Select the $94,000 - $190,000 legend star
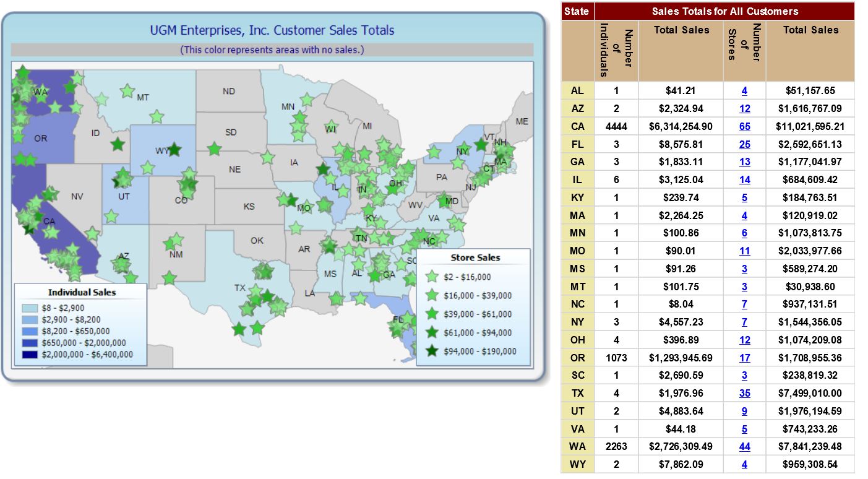Screen dimensions: 868x479 click(432, 351)
